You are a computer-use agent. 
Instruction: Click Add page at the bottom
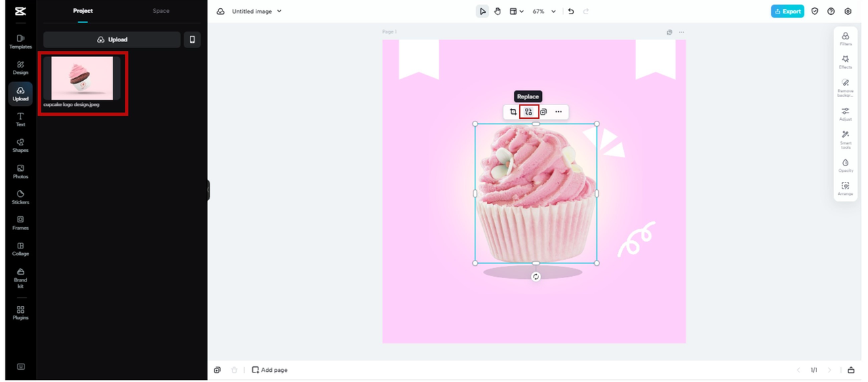point(269,370)
